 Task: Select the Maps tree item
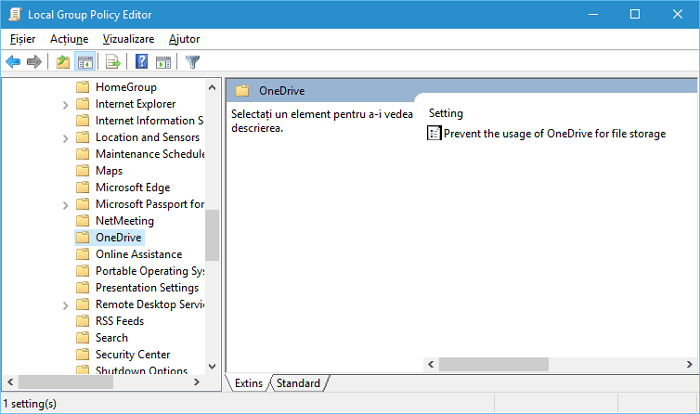(109, 171)
